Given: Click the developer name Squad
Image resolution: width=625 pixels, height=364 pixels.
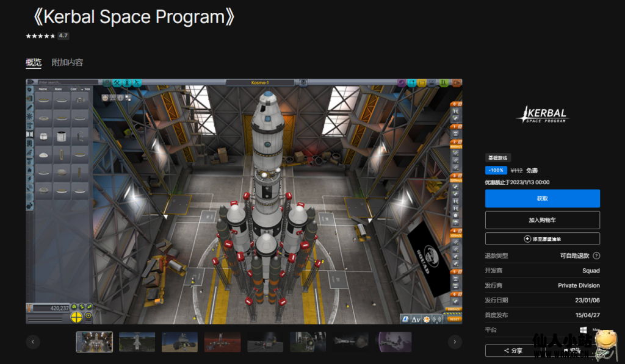Looking at the screenshot, I should click(x=591, y=271).
